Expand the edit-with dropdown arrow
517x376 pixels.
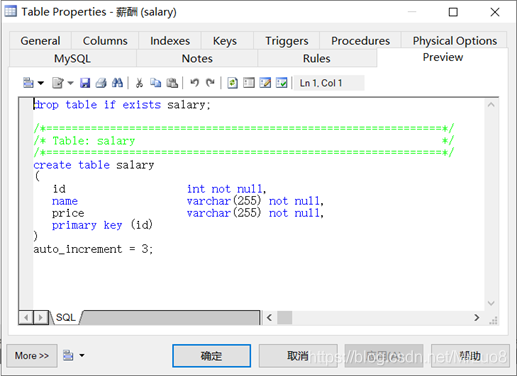coord(70,83)
